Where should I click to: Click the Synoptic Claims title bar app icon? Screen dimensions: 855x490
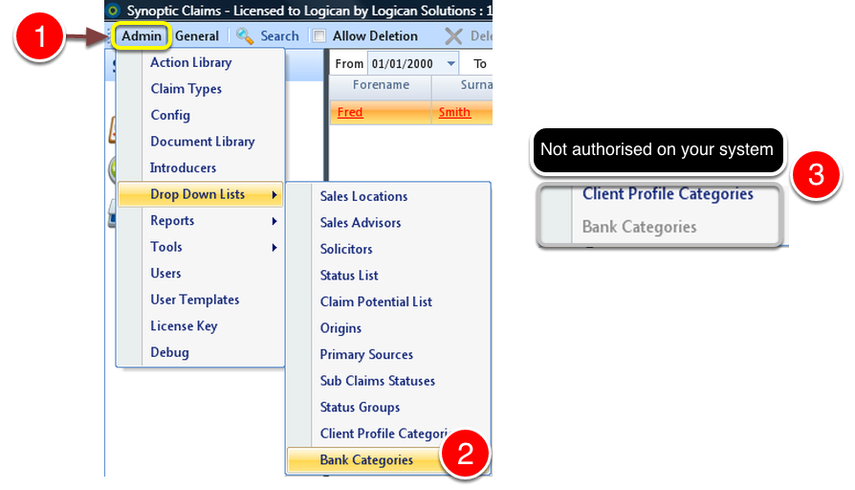(x=113, y=10)
